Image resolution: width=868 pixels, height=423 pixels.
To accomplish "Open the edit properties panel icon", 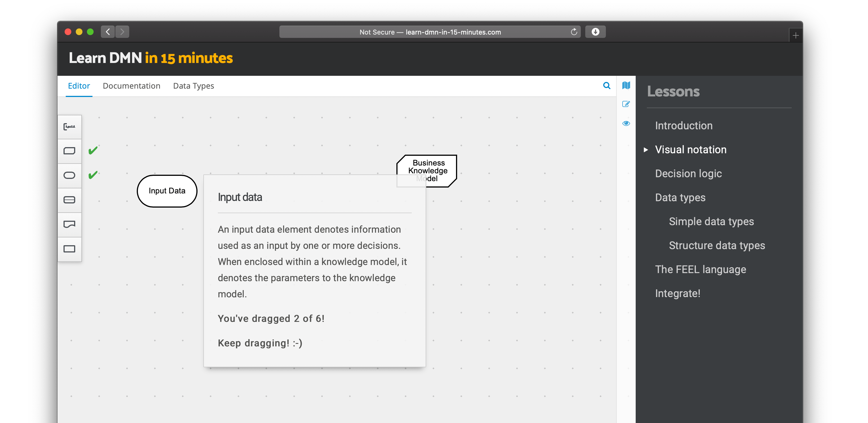I will [x=626, y=104].
